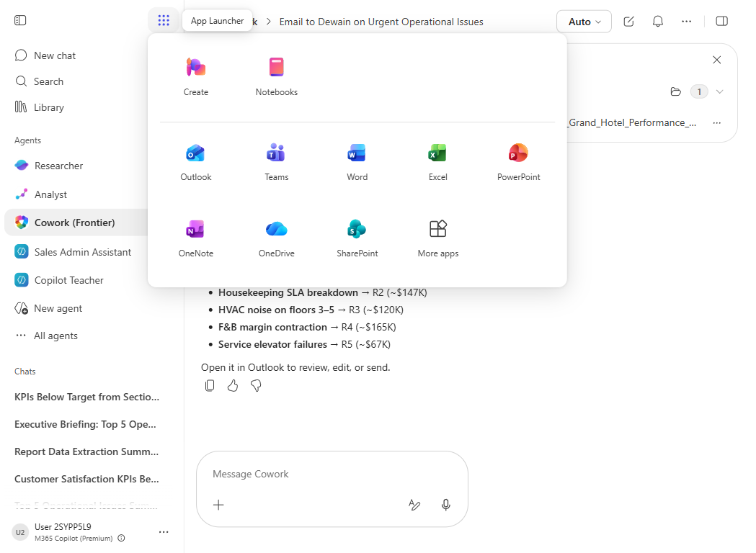
Task: Launch OneDrive from the app launcher
Action: [276, 238]
